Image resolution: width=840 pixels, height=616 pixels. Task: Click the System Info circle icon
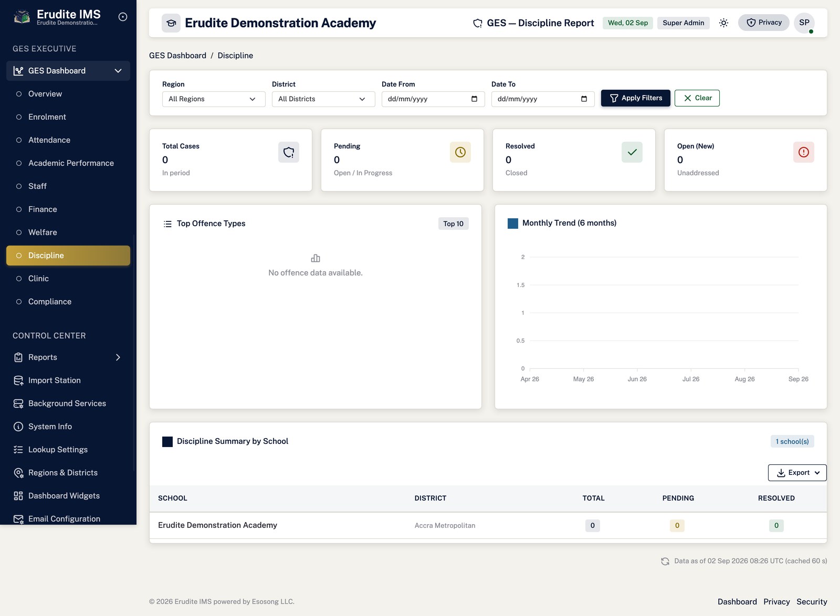click(x=18, y=427)
